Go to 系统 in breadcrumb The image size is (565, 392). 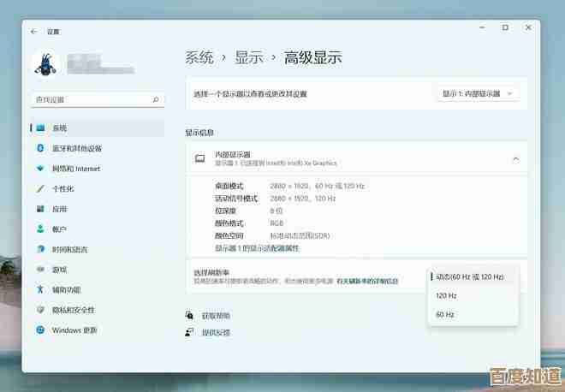click(x=199, y=57)
